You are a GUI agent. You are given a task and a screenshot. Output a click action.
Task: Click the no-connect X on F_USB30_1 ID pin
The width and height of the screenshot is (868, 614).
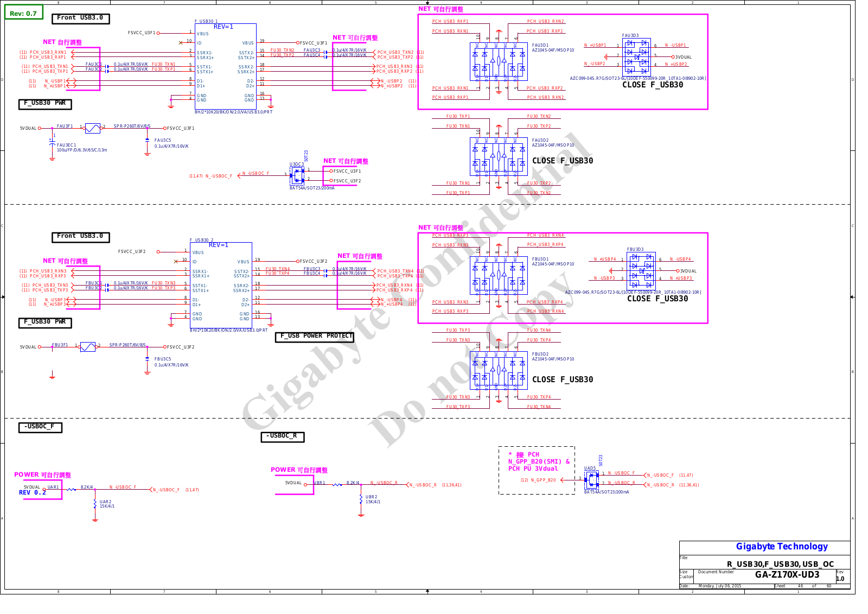(181, 43)
